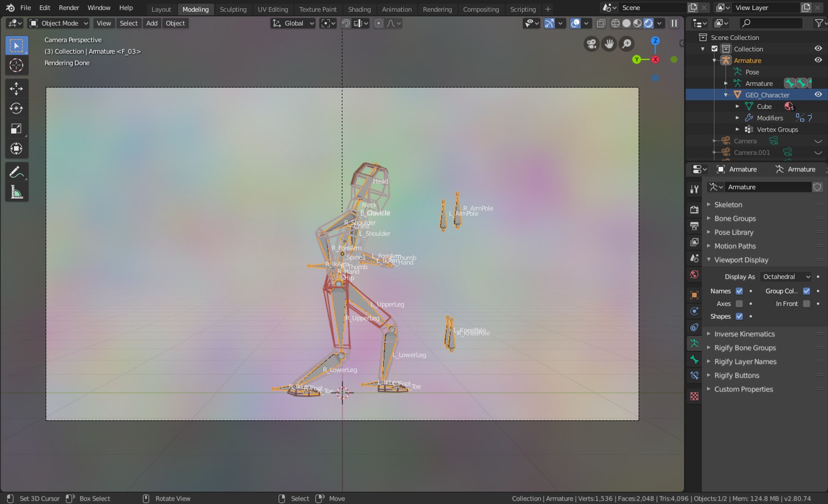828x504 pixels.
Task: Select the 3D Cursor tool
Action: point(16,65)
